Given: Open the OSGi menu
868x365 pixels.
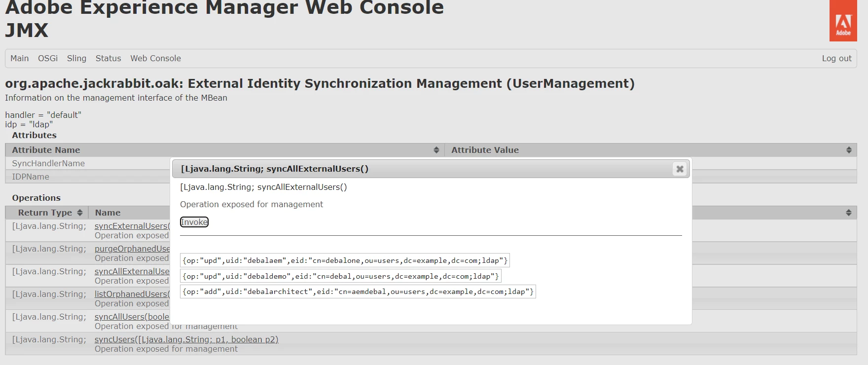Looking at the screenshot, I should point(48,58).
